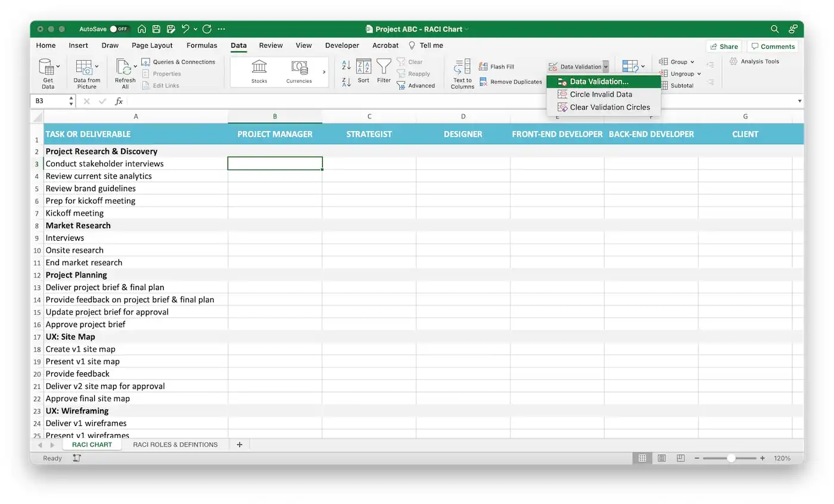Expand the Ungroup dropdown arrow
834x504 pixels.
point(699,74)
